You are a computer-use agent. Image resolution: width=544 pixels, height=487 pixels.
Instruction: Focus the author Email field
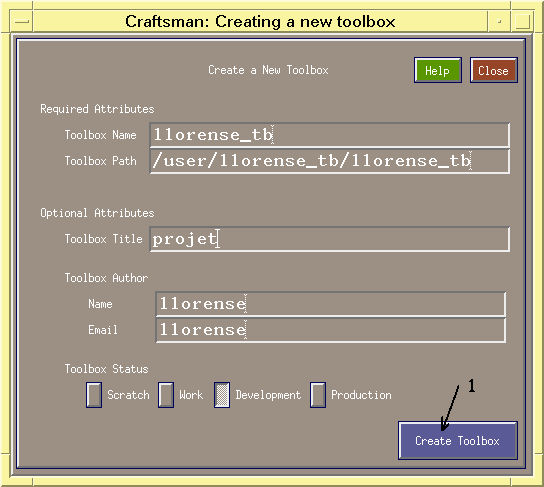[330, 330]
